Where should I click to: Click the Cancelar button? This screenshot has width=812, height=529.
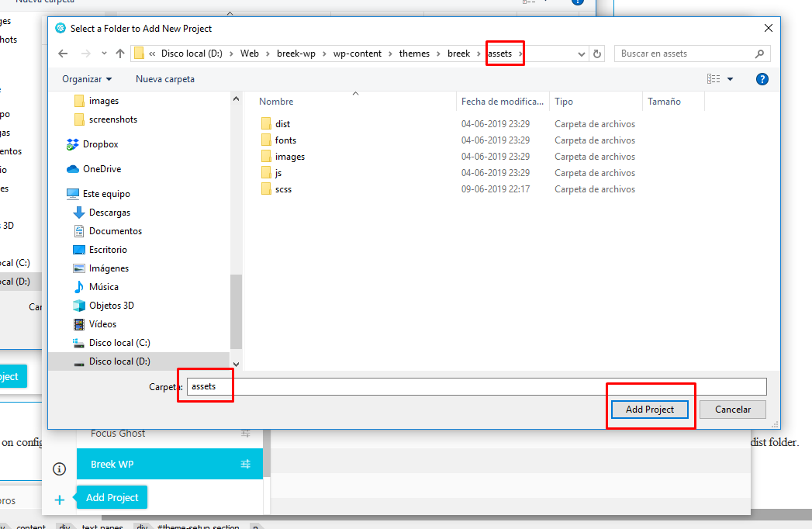[x=732, y=409]
